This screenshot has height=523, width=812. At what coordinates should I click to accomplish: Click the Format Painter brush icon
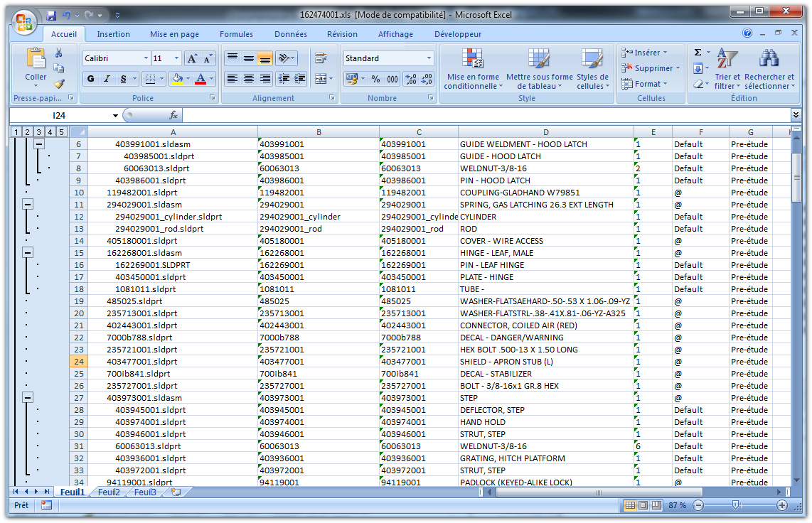tap(59, 83)
